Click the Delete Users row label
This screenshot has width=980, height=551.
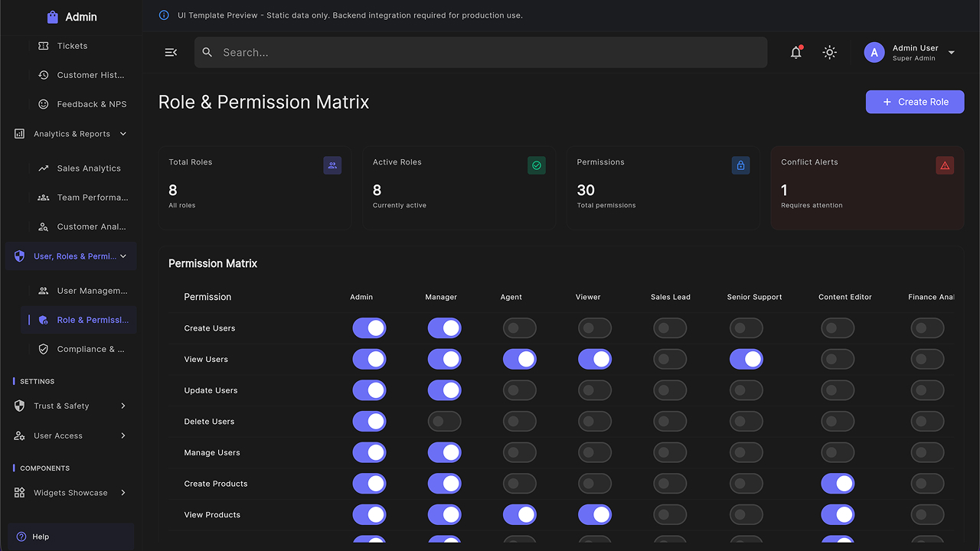(209, 422)
